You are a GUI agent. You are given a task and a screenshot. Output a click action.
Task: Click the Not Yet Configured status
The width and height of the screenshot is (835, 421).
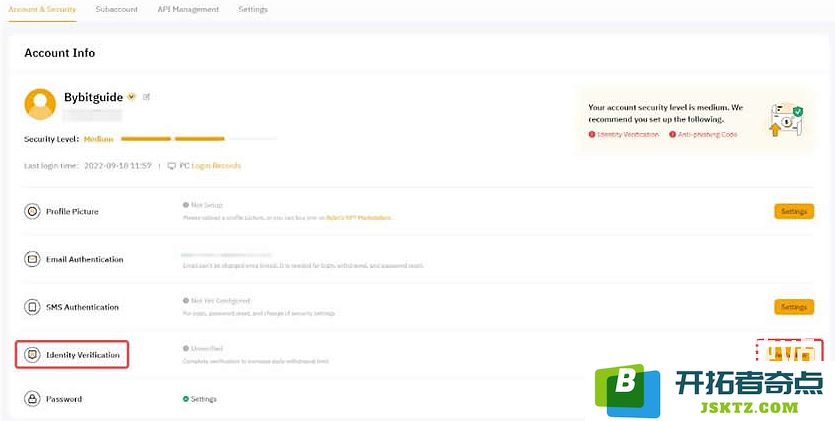tap(220, 301)
